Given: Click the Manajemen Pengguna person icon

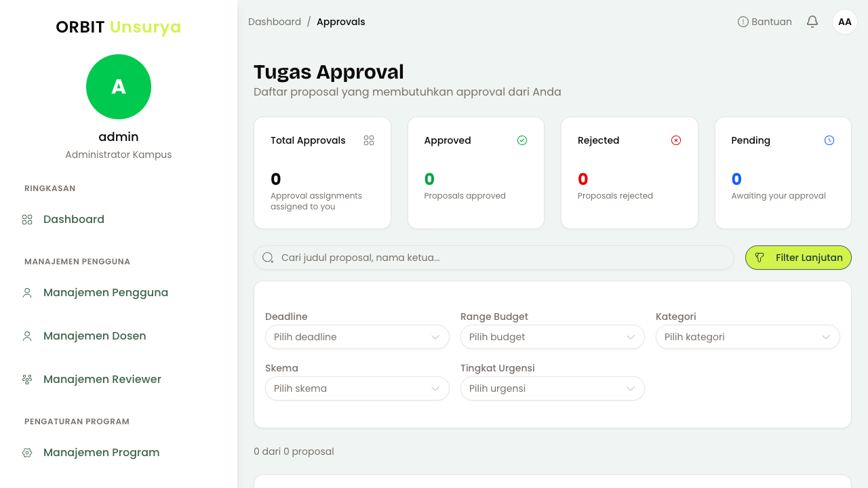Looking at the screenshot, I should pyautogui.click(x=27, y=293).
